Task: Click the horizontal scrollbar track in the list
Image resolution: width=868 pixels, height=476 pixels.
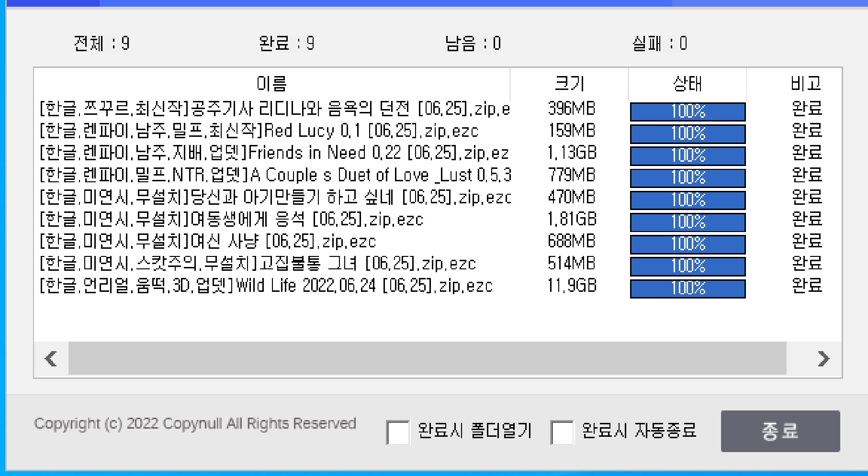Action: click(426, 358)
